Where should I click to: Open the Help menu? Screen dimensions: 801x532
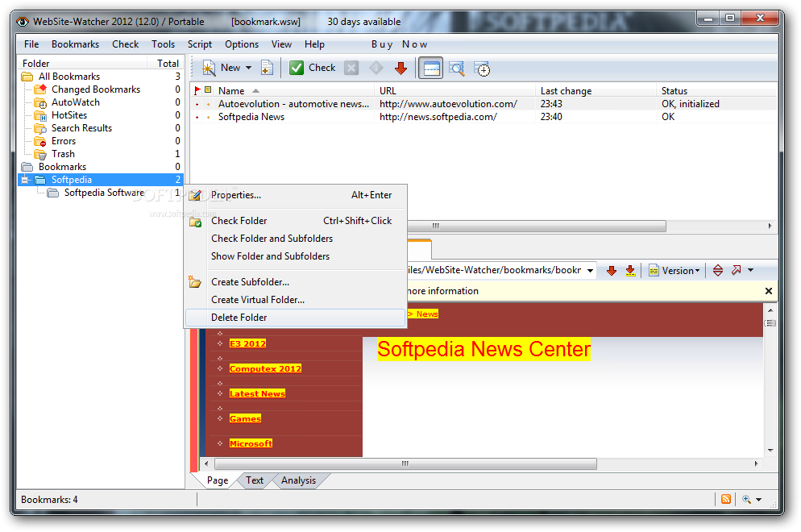314,44
